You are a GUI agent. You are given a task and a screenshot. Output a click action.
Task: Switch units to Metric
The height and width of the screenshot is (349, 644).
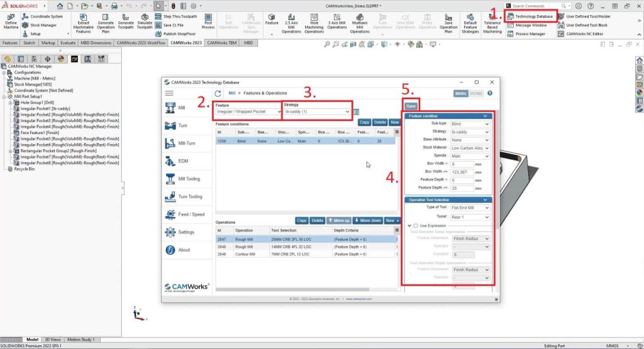click(460, 94)
